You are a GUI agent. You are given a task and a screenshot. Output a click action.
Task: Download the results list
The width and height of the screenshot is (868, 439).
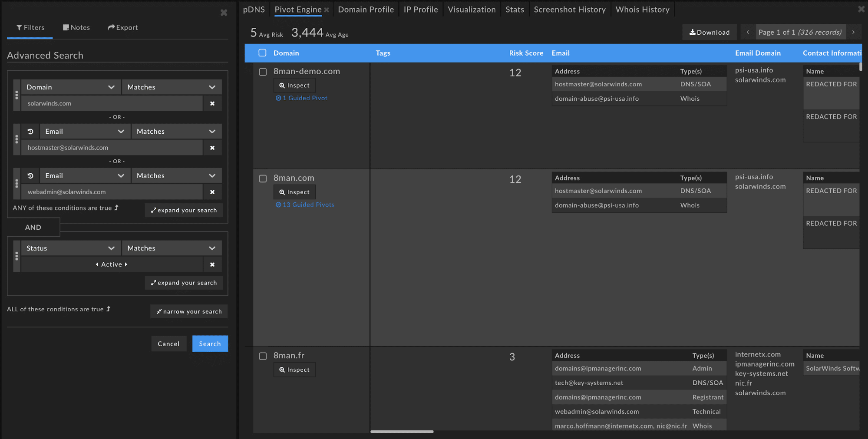pyautogui.click(x=710, y=32)
